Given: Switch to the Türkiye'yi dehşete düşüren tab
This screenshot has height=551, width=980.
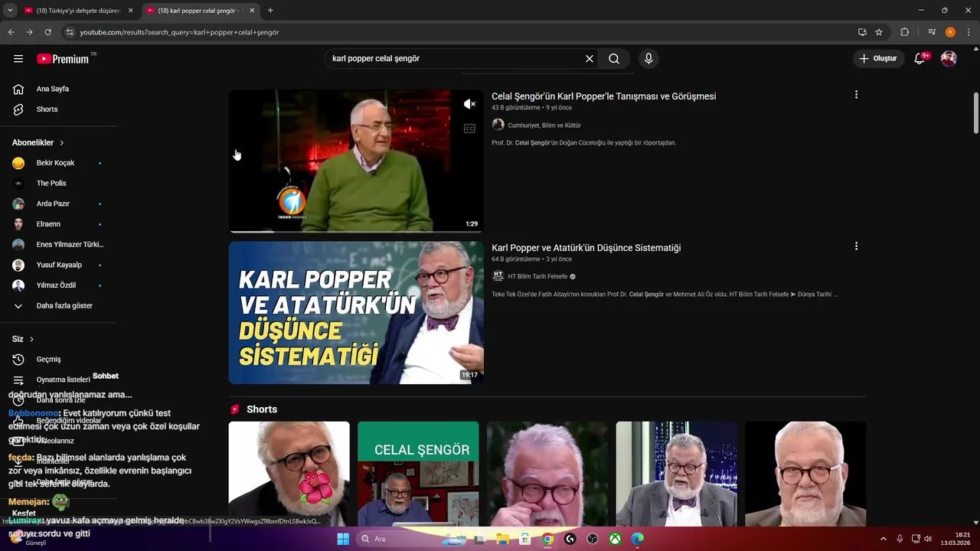Looking at the screenshot, I should (80, 11).
